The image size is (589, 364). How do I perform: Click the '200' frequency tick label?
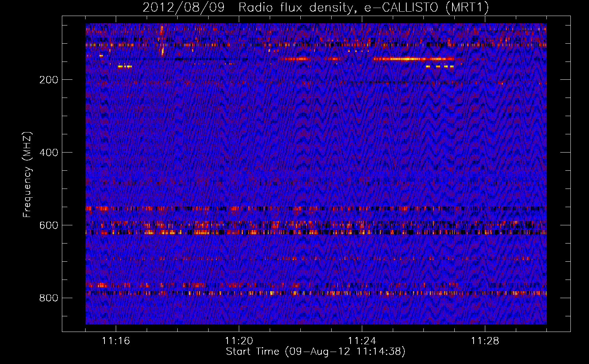49,80
